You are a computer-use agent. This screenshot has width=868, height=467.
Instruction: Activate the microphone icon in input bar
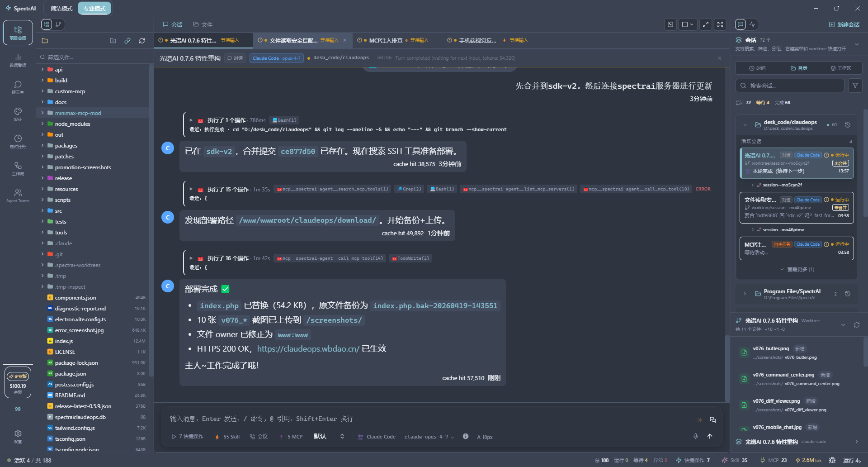[x=696, y=436]
